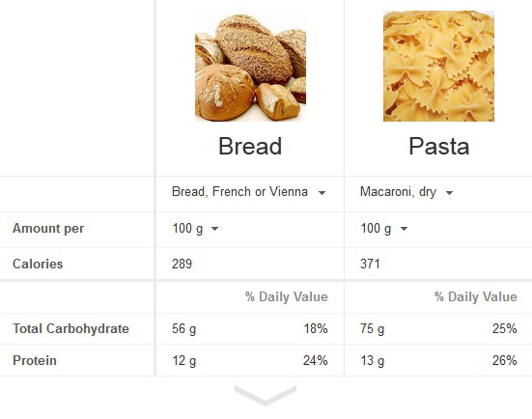The image size is (532, 419).
Task: Open the Macaroni, dry type dropdown
Action: pyautogui.click(x=406, y=192)
